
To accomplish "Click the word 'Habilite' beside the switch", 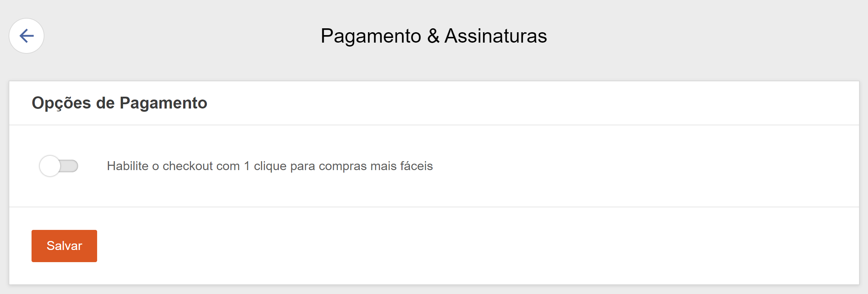I will point(128,166).
